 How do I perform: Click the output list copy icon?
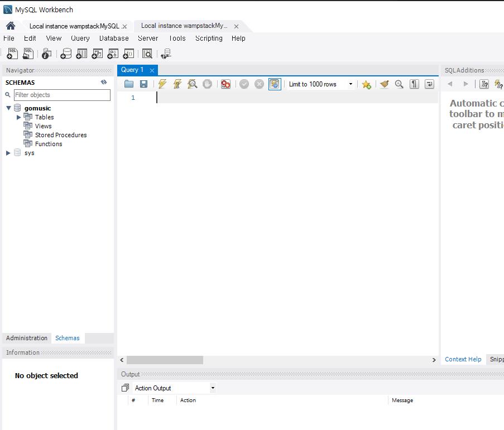(125, 388)
